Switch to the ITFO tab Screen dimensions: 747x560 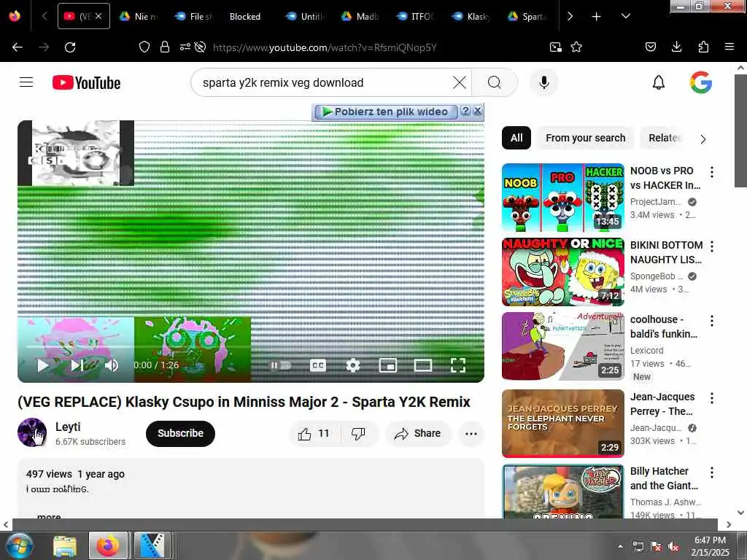415,17
